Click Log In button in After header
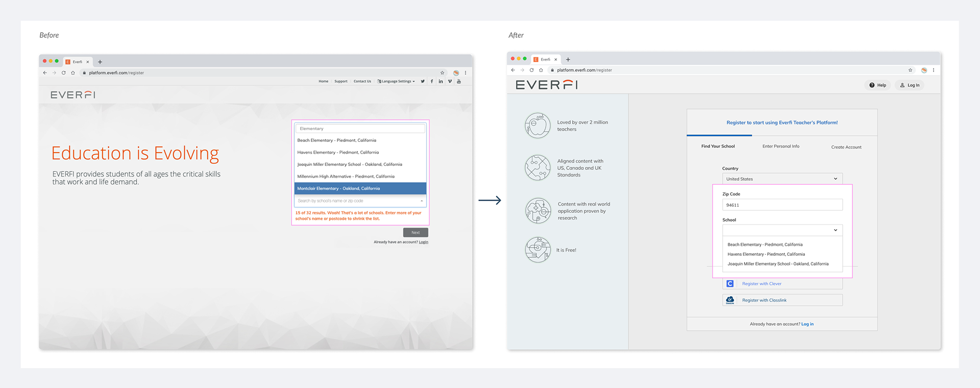This screenshot has height=388, width=980. [x=910, y=85]
